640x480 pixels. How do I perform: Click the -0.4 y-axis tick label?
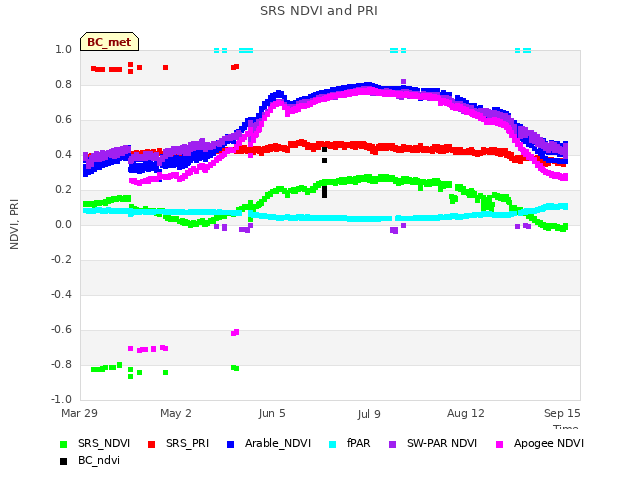tap(62, 295)
